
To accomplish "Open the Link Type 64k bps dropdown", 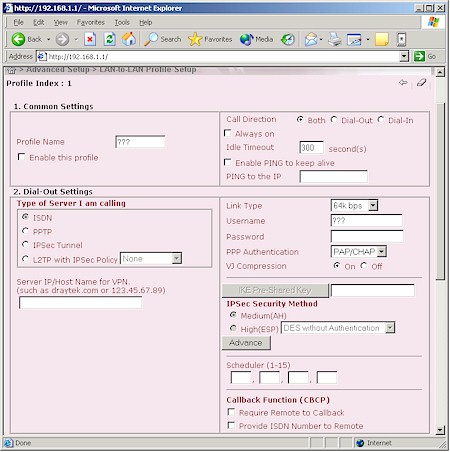I will (x=373, y=205).
